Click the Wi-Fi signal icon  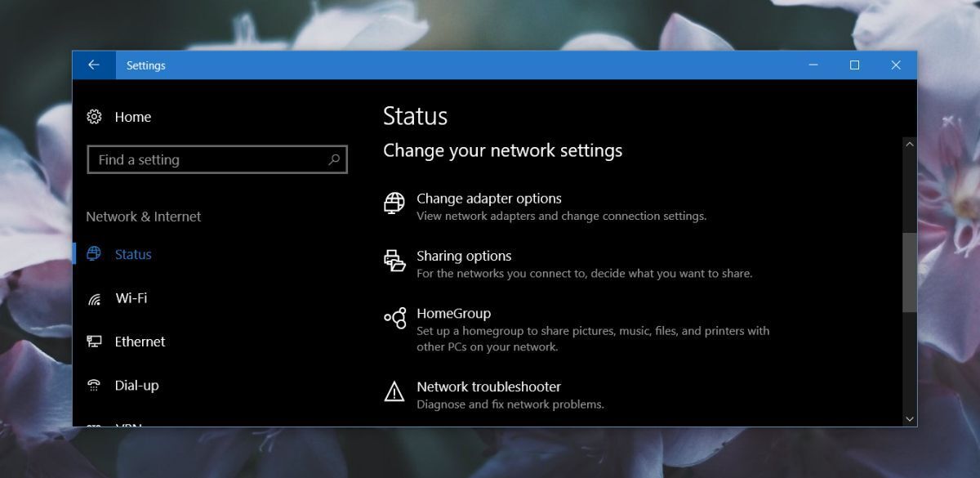click(94, 299)
